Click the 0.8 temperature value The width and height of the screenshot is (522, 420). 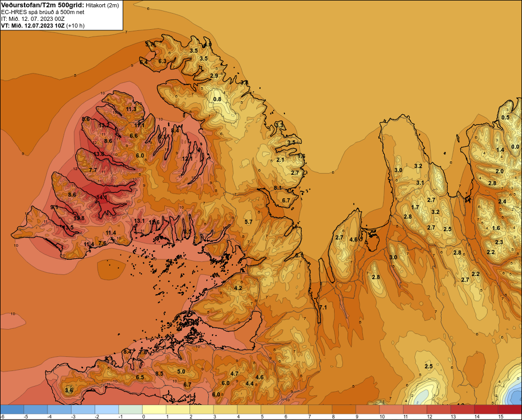pyautogui.click(x=217, y=99)
